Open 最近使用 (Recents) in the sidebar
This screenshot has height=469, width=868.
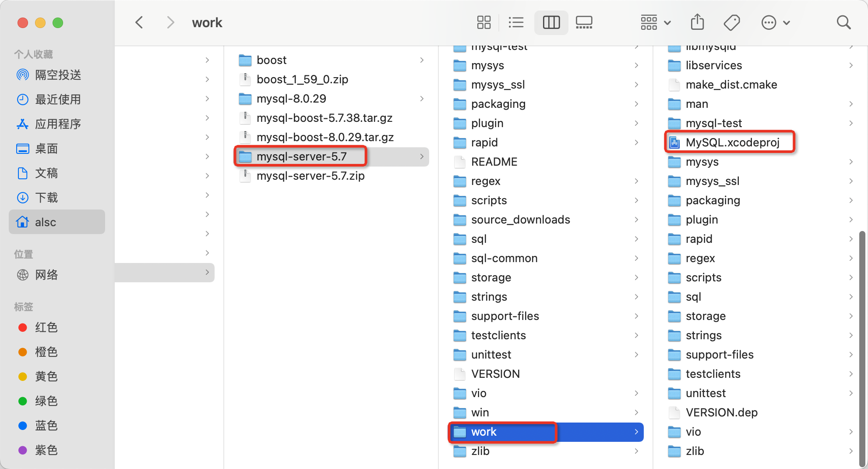(x=57, y=99)
